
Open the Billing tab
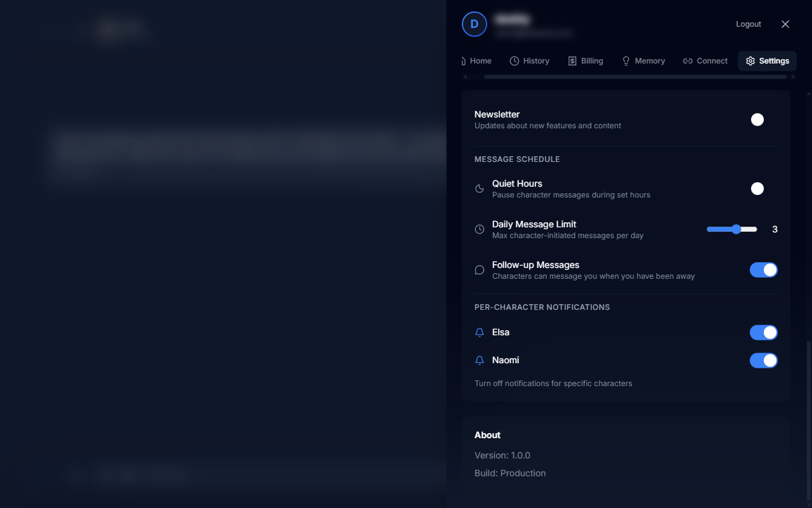(586, 61)
